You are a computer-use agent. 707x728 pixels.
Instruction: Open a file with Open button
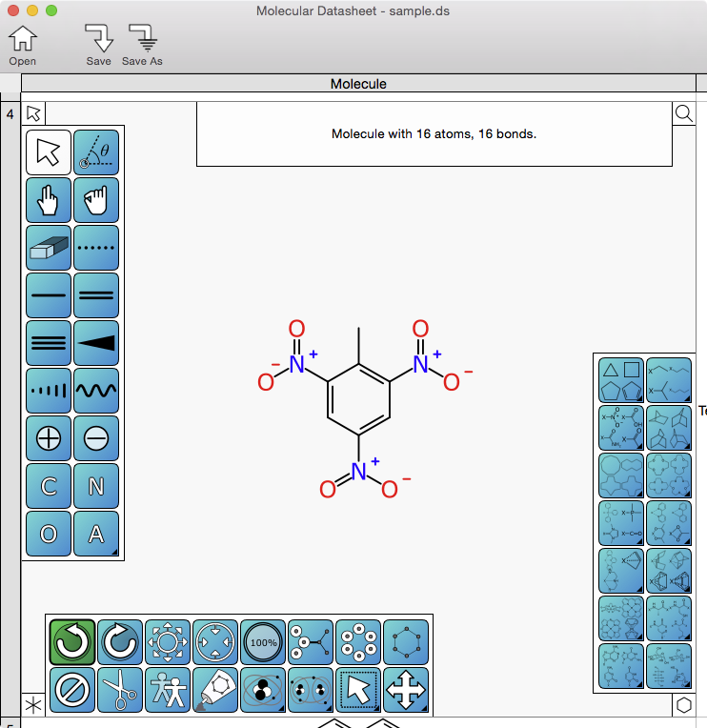23,46
